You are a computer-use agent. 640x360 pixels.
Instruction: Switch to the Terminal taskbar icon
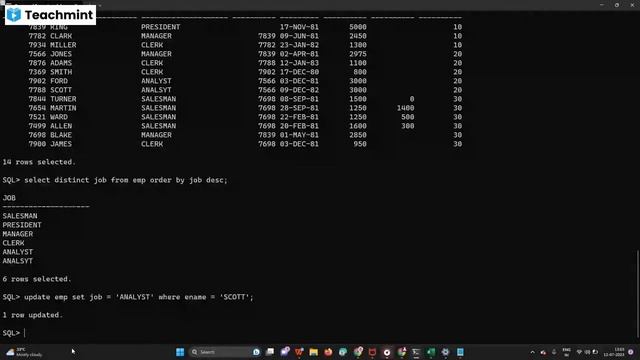[416, 352]
